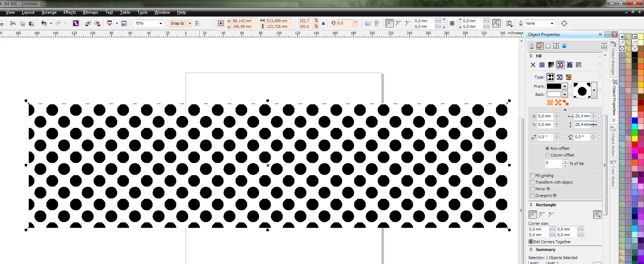Open the Front color dropdown
This screenshot has width=644, height=264.
pyautogui.click(x=565, y=86)
